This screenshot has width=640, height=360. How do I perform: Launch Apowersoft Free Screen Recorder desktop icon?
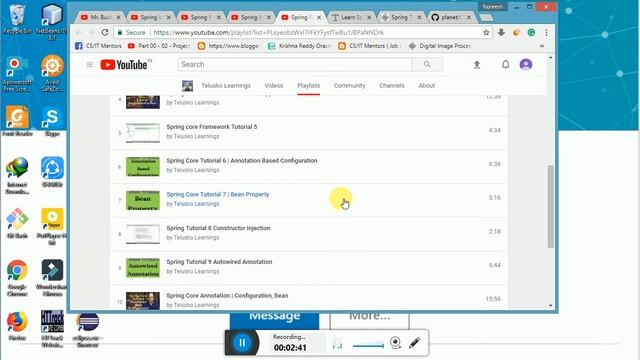(x=17, y=74)
